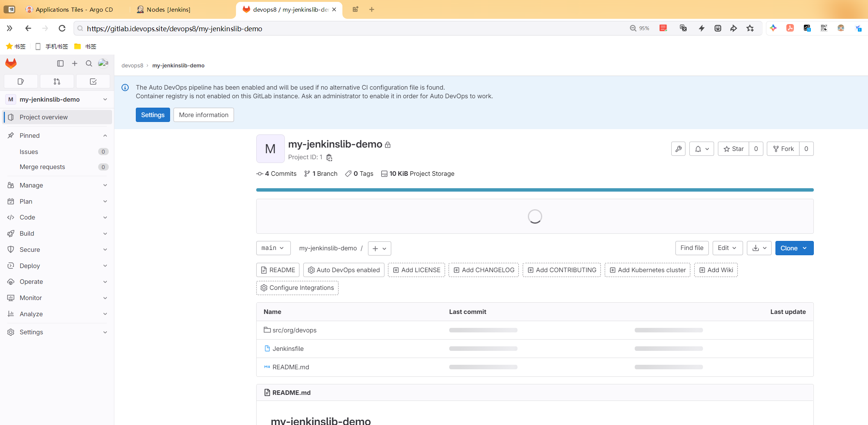Open the notification bell dropdown
This screenshot has height=425, width=868.
coord(702,149)
